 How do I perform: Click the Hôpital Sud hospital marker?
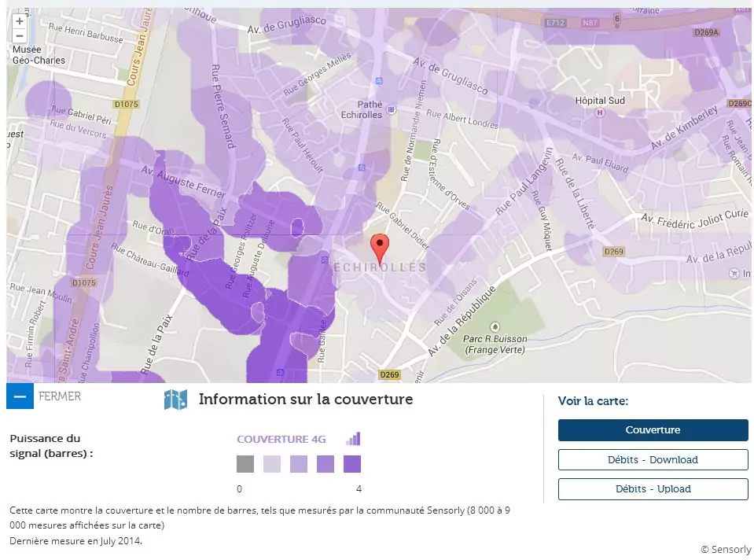(601, 112)
